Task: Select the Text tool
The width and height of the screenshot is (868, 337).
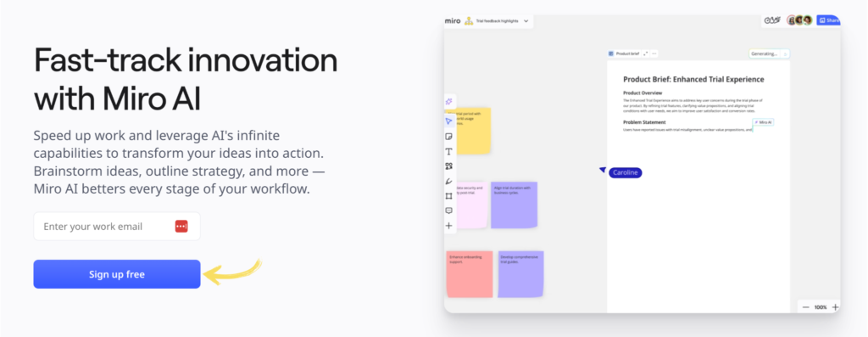Action: tap(449, 151)
